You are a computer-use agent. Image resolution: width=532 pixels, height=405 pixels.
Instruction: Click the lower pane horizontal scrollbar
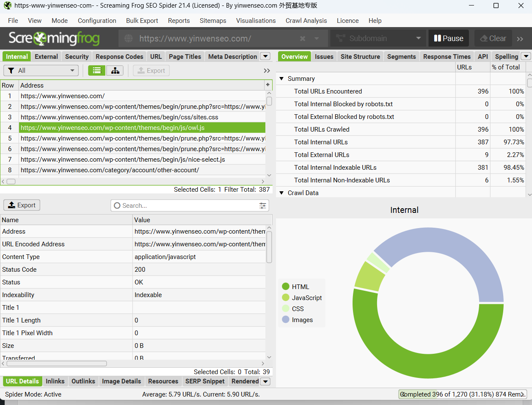pos(57,364)
